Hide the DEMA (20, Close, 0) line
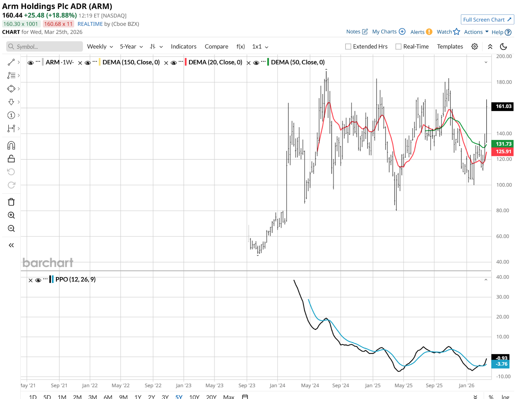 tap(174, 63)
